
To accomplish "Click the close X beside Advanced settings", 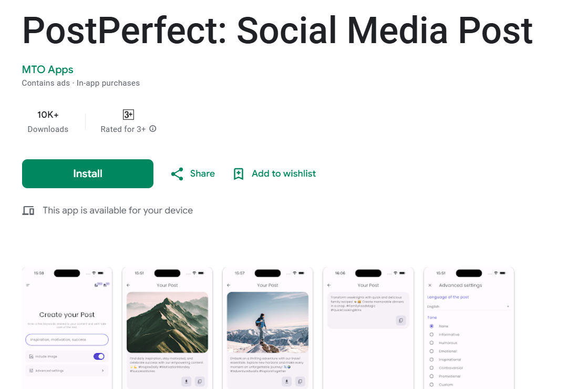I will 430,285.
